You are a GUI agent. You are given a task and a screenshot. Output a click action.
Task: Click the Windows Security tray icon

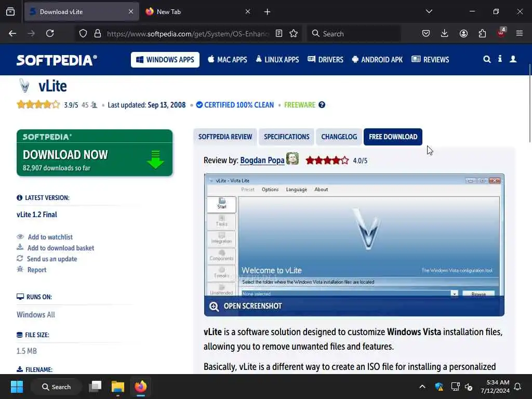[x=439, y=387]
